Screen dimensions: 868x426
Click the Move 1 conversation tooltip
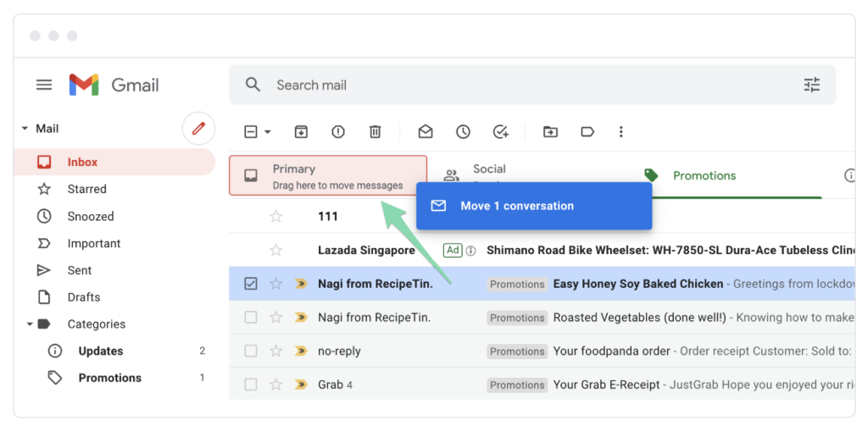[534, 206]
